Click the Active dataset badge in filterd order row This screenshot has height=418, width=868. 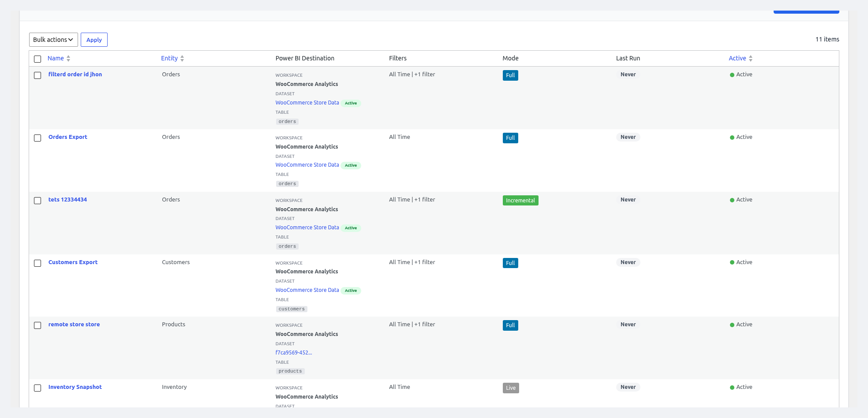pyautogui.click(x=351, y=103)
